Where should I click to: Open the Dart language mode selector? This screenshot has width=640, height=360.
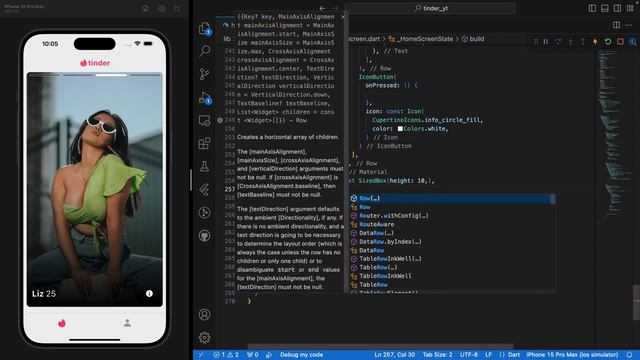coord(509,355)
